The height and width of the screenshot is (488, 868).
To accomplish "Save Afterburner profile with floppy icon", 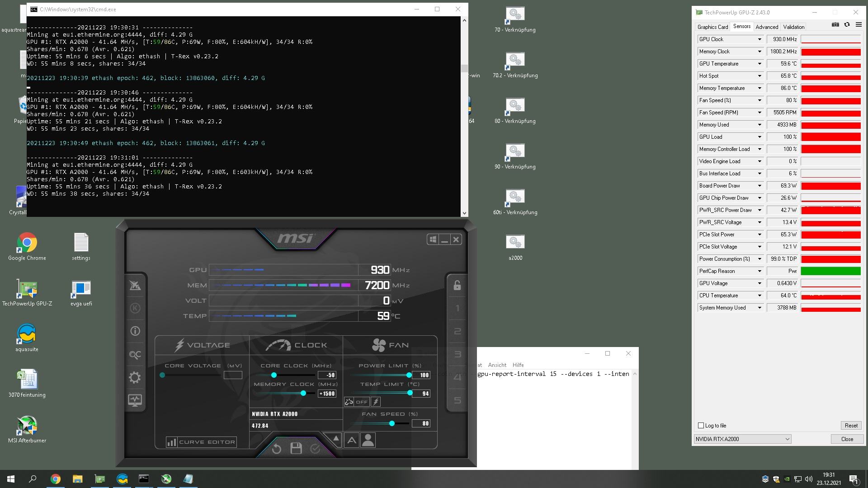I will (x=296, y=448).
